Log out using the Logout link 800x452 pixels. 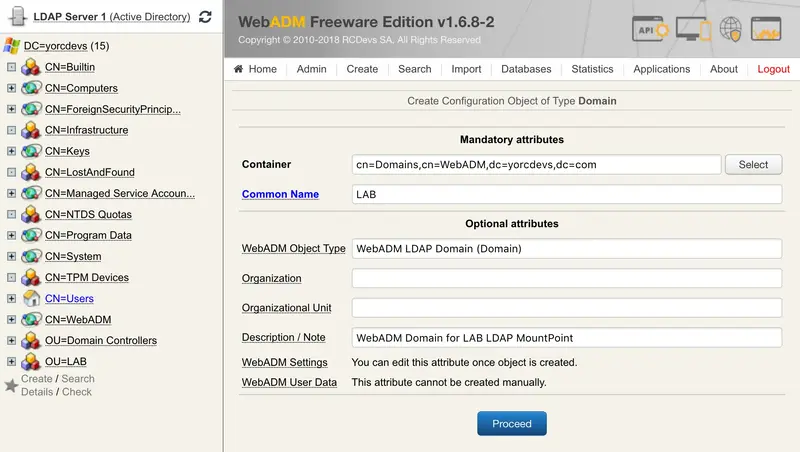pos(773,69)
